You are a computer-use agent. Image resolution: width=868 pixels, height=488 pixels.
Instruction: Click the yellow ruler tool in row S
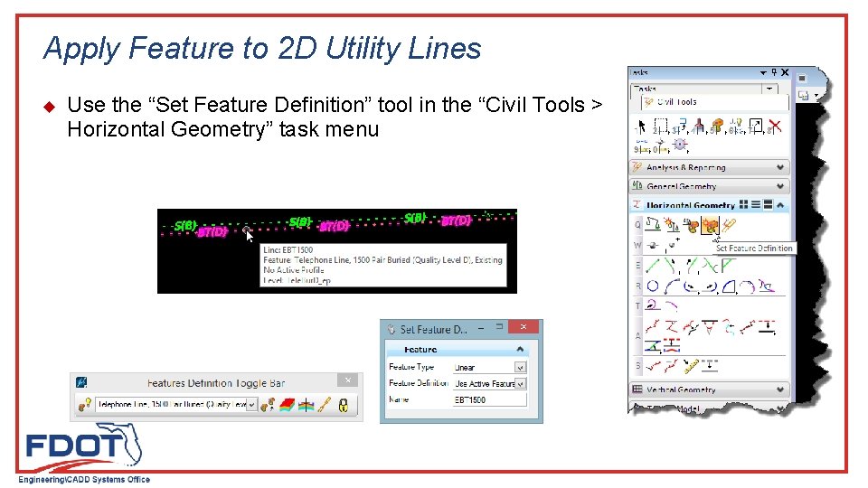pyautogui.click(x=691, y=366)
